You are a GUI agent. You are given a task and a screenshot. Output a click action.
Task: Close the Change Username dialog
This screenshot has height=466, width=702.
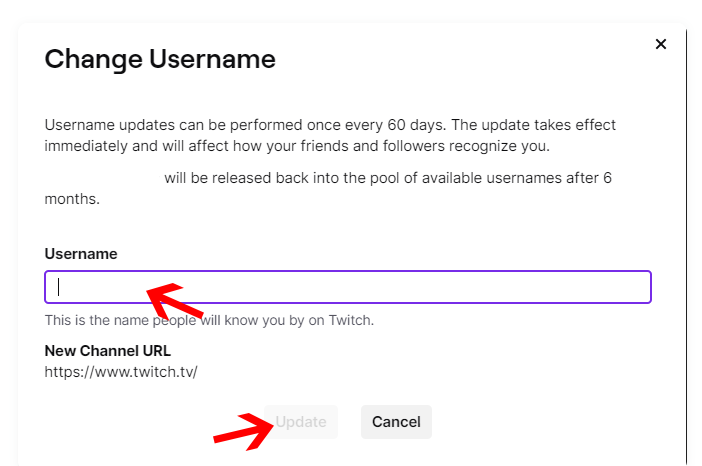tap(660, 44)
